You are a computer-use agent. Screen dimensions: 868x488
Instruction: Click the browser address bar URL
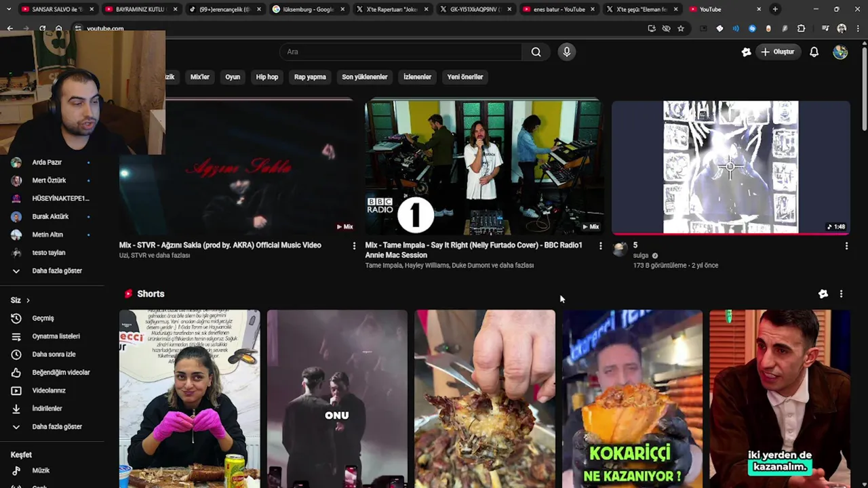click(105, 28)
